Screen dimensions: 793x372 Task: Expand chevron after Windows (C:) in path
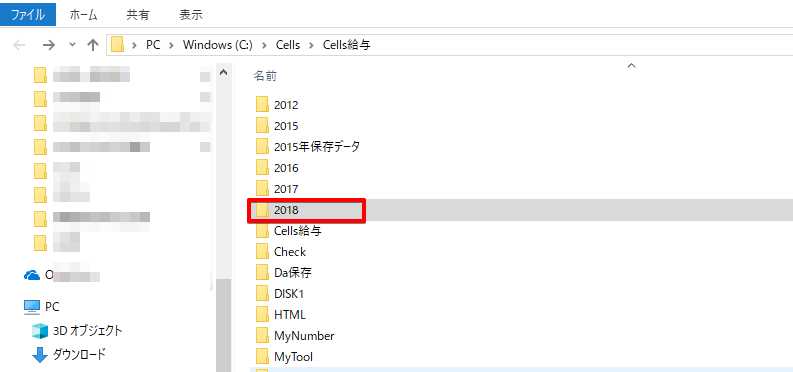pos(264,45)
